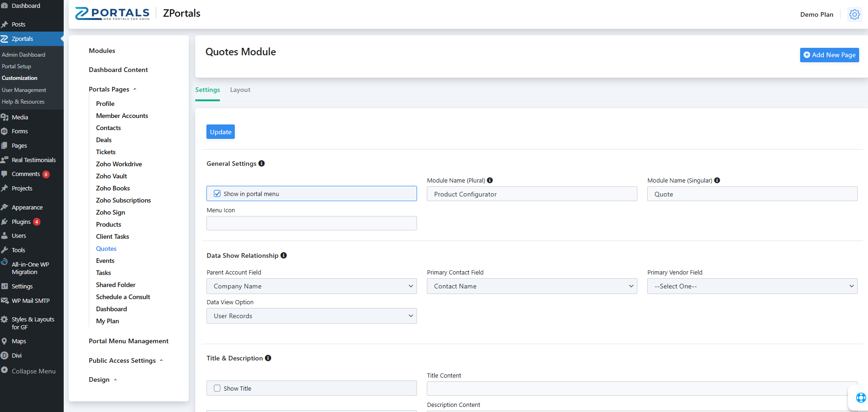Click the ZPortals logo in header
This screenshot has width=868, height=412.
(x=113, y=14)
